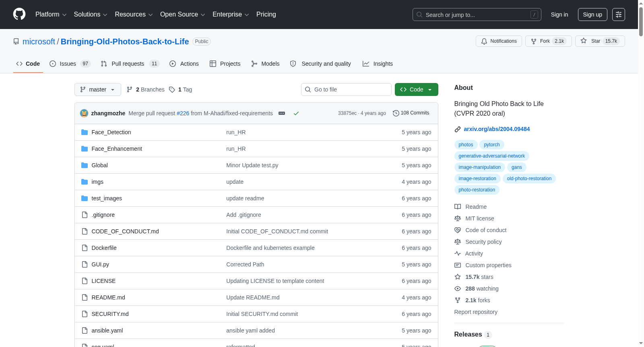The height and width of the screenshot is (347, 644).
Task: Expand the commit message ellipsis
Action: (x=282, y=113)
